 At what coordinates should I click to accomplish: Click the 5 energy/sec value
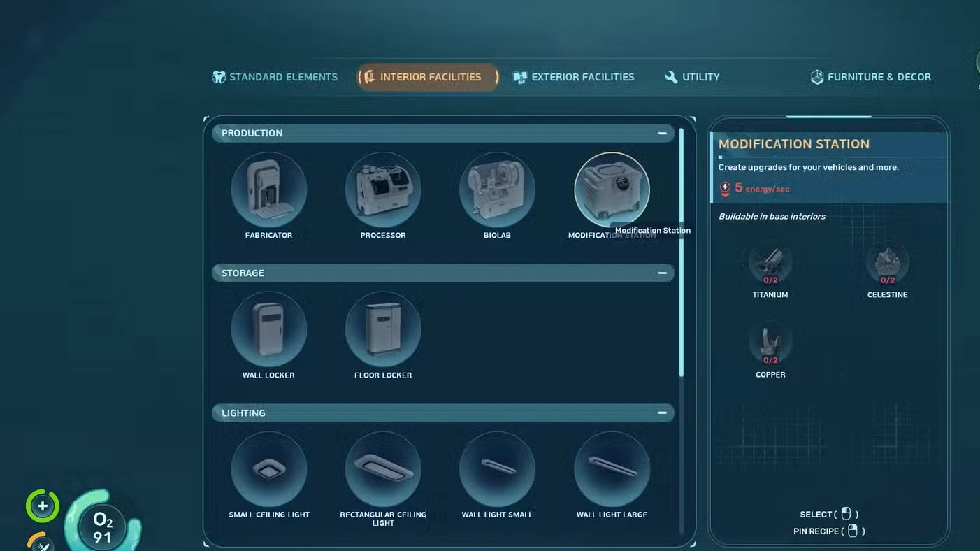coord(762,188)
